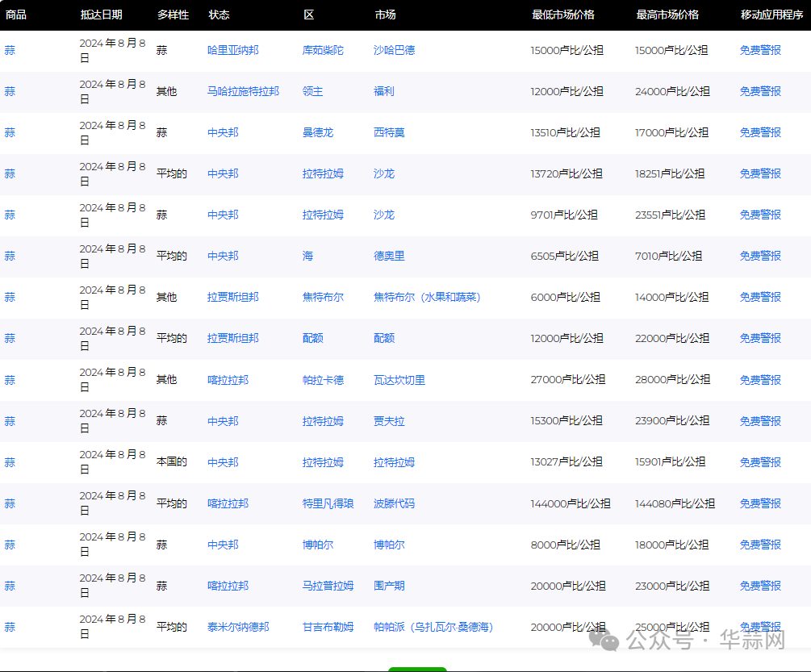Open the 波滕代码 market link

[394, 503]
